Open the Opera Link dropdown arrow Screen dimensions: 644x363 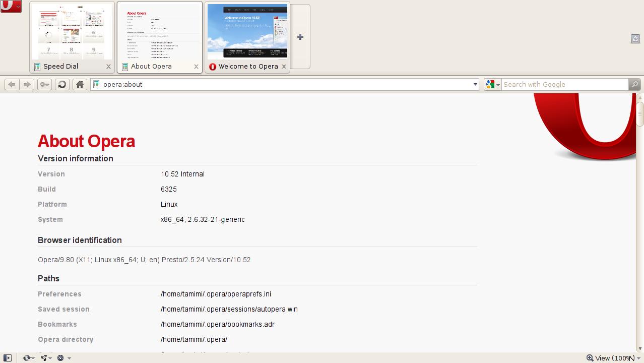click(x=33, y=358)
